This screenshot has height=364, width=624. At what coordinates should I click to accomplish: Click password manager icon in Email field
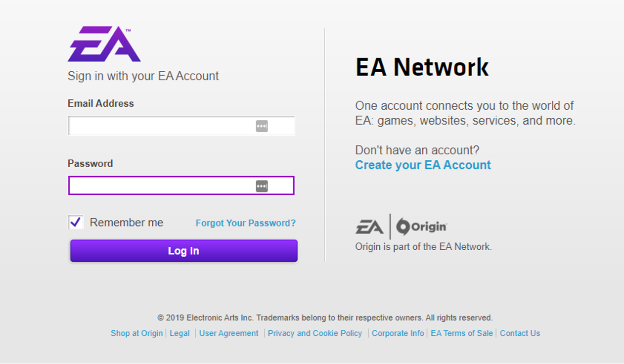[262, 126]
